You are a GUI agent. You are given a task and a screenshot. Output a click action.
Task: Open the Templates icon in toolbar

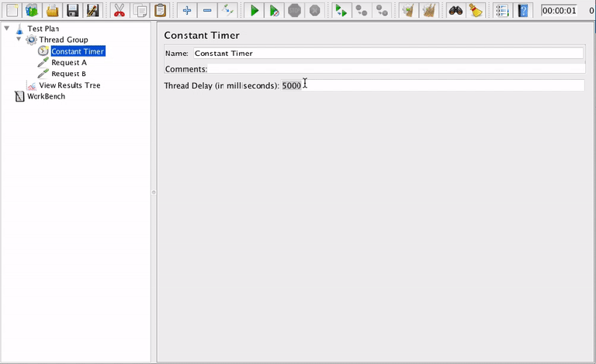pyautogui.click(x=32, y=10)
